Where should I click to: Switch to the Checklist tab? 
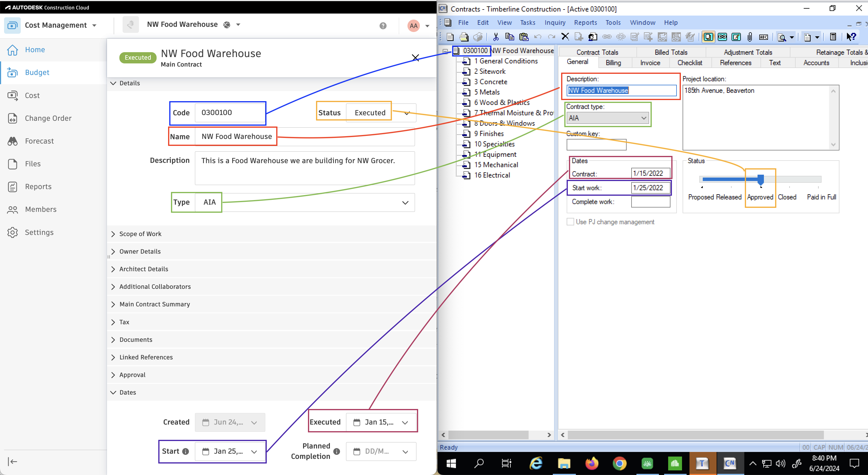[x=690, y=63]
